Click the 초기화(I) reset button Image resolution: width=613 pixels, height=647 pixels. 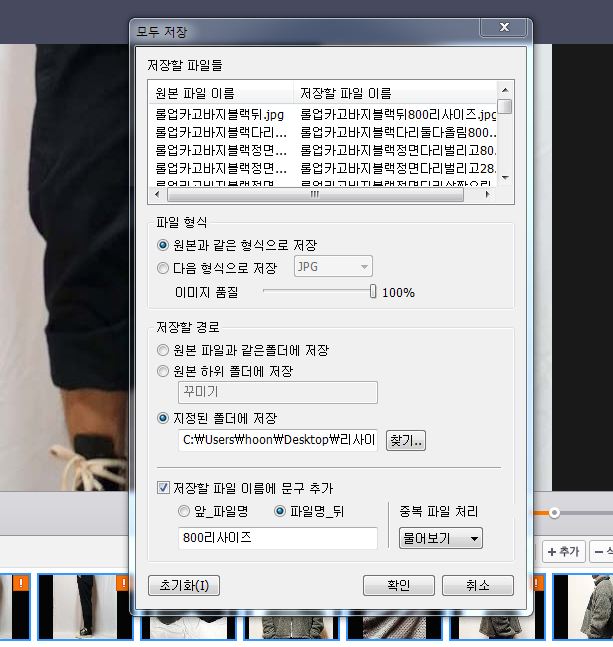pyautogui.click(x=184, y=585)
